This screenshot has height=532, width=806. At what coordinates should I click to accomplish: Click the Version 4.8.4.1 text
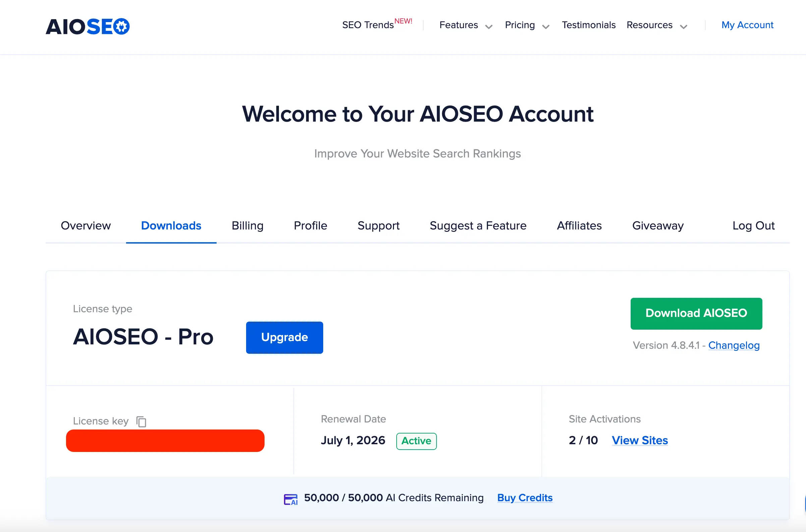(666, 345)
